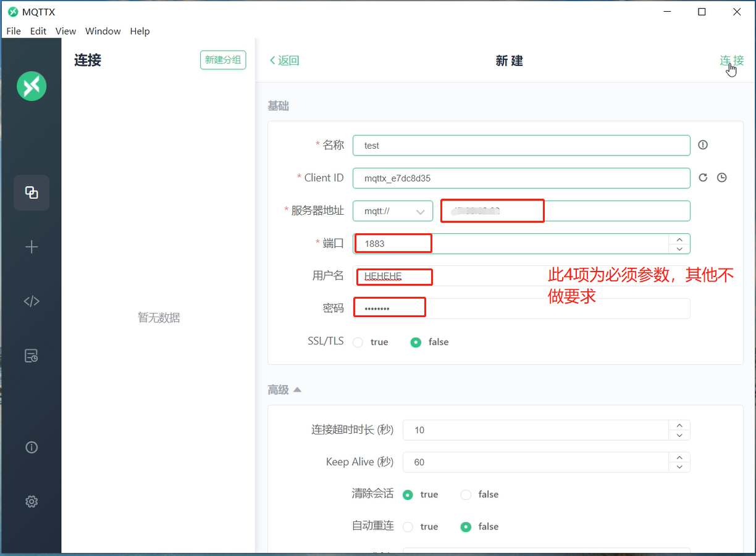The height and width of the screenshot is (556, 756).
Task: Open the Script page code icon
Action: click(x=31, y=301)
